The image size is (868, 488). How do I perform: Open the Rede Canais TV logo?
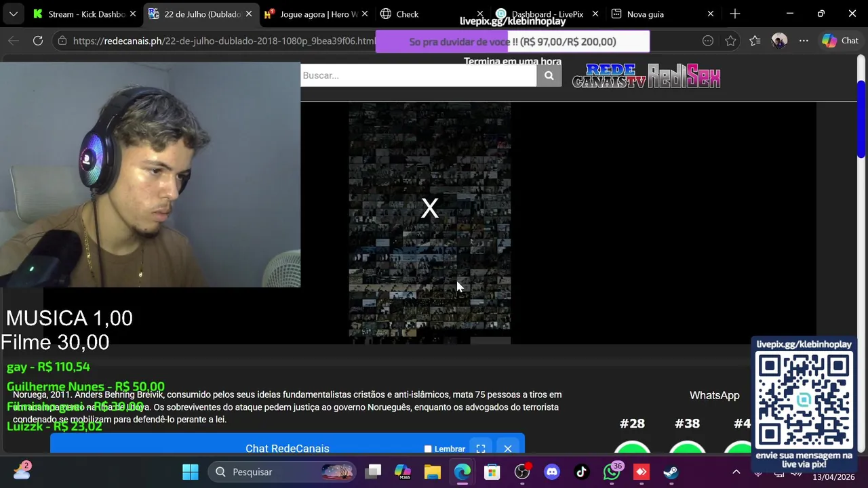click(x=610, y=76)
